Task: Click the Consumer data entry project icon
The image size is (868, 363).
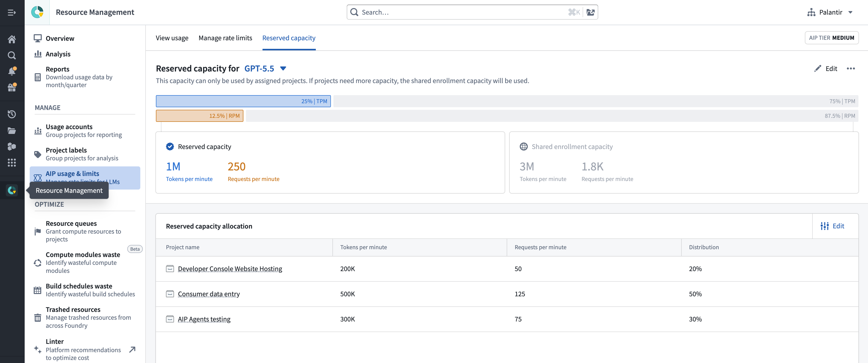Action: (170, 294)
